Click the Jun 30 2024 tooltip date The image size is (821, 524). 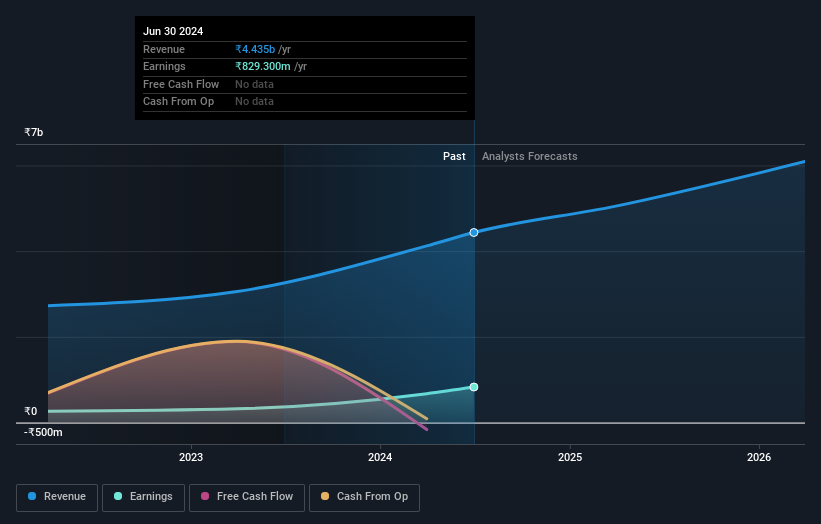tap(173, 31)
